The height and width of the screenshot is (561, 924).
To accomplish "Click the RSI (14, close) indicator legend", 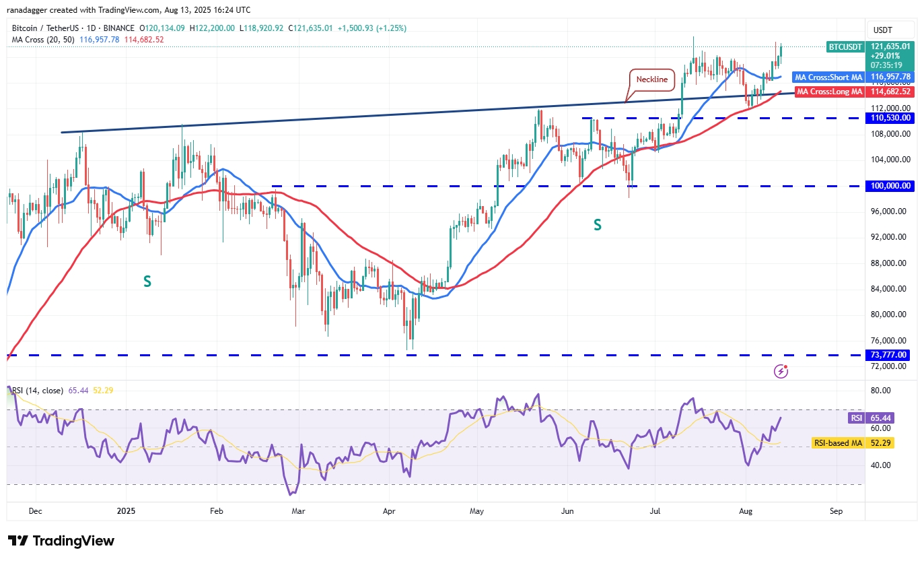I will click(x=36, y=391).
